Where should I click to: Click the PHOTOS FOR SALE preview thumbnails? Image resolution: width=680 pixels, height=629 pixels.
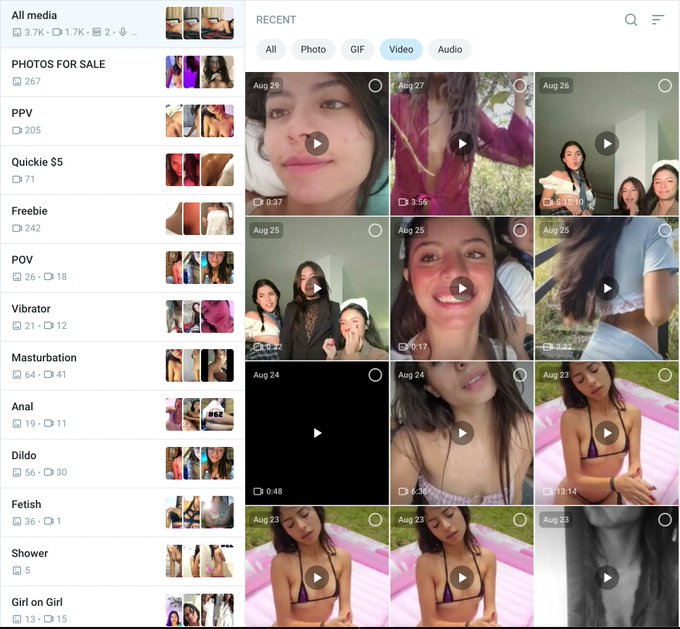pyautogui.click(x=200, y=72)
